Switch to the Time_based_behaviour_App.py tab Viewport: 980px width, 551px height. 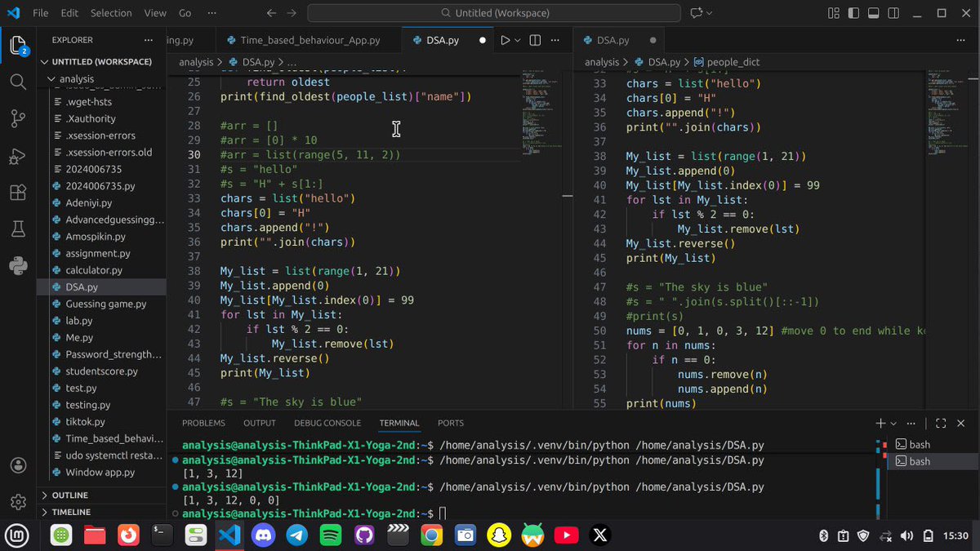309,40
